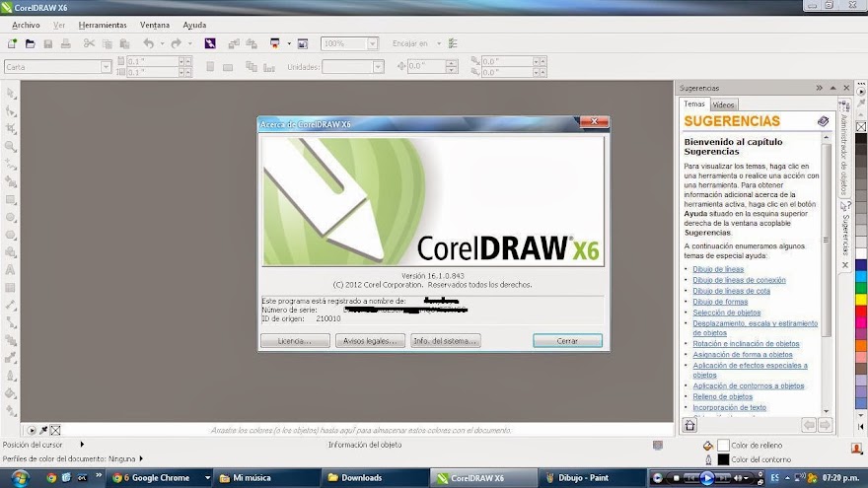Pick yellow from the color palette
This screenshot has height=488, width=868.
pyautogui.click(x=861, y=300)
